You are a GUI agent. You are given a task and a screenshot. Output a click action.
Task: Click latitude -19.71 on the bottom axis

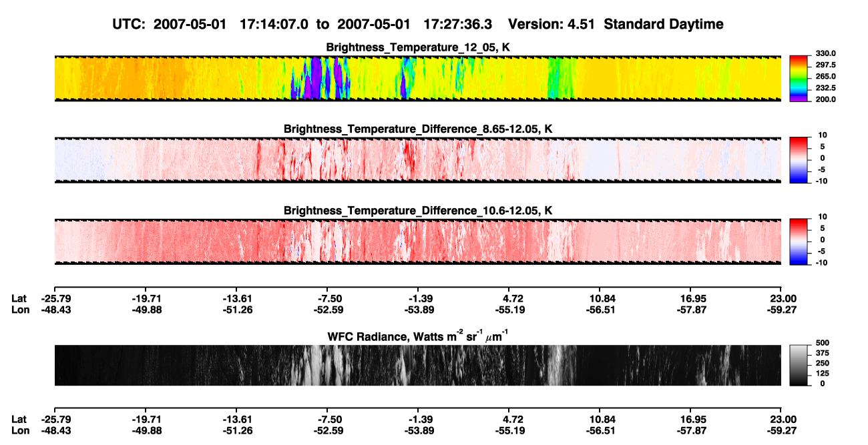coord(146,419)
